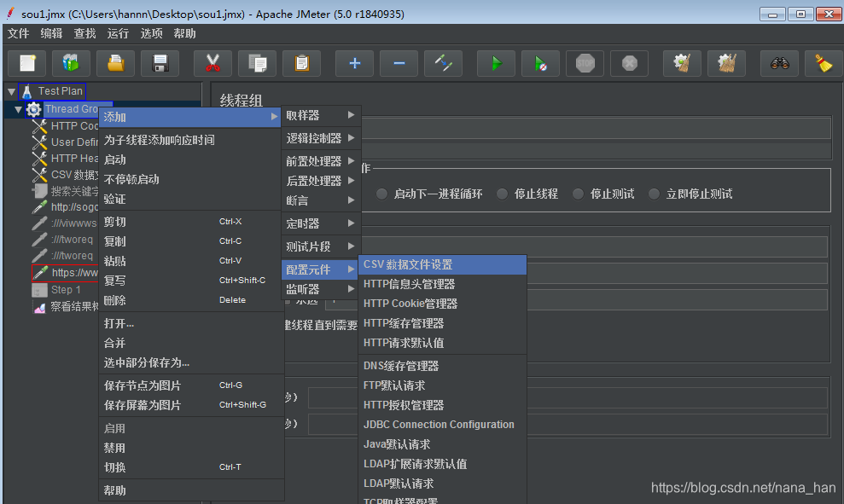This screenshot has width=844, height=504.
Task: Click the Clear all results icon
Action: point(726,63)
